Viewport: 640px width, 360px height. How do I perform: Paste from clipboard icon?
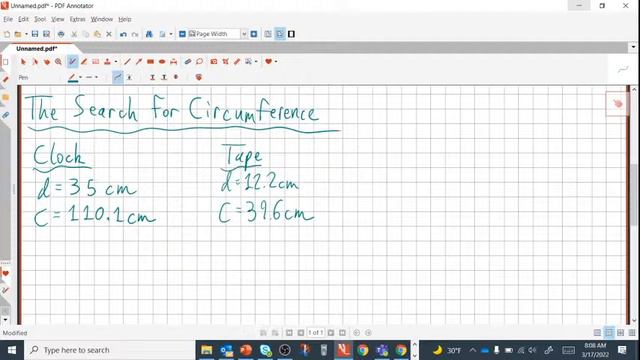pyautogui.click(x=97, y=34)
